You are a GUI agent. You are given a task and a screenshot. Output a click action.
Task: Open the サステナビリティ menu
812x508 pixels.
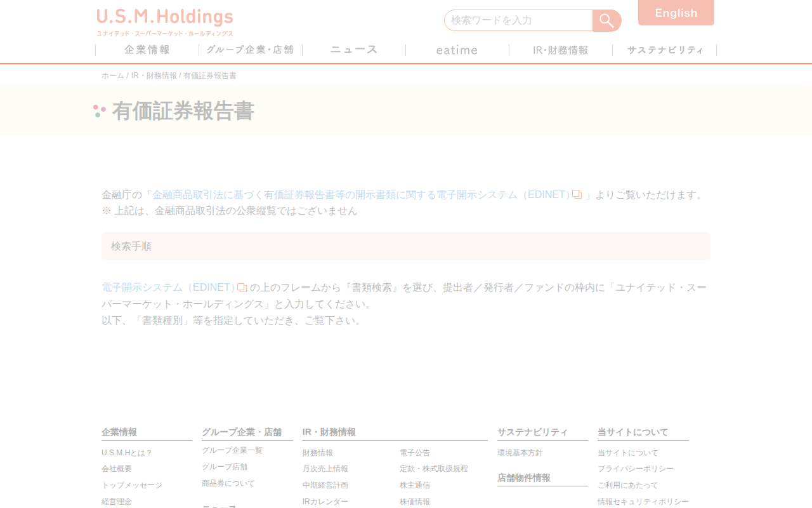point(665,50)
